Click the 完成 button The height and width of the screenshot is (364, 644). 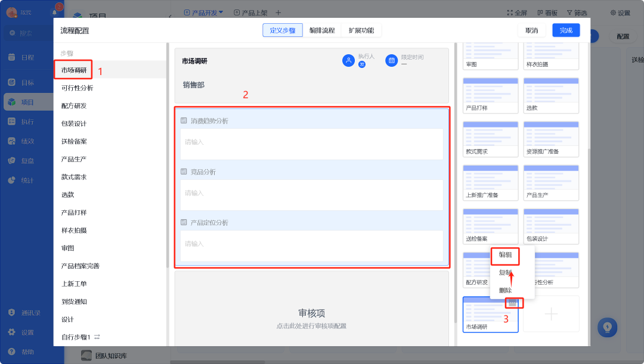566,30
